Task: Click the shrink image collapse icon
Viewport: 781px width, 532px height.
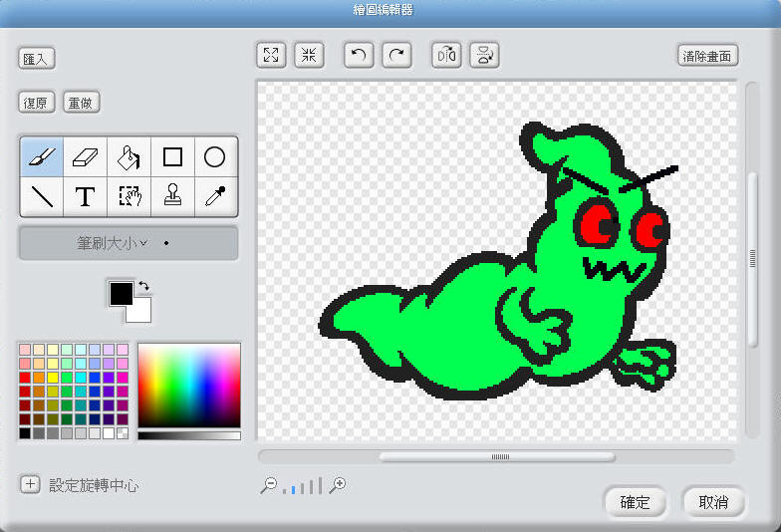Action: 309,56
